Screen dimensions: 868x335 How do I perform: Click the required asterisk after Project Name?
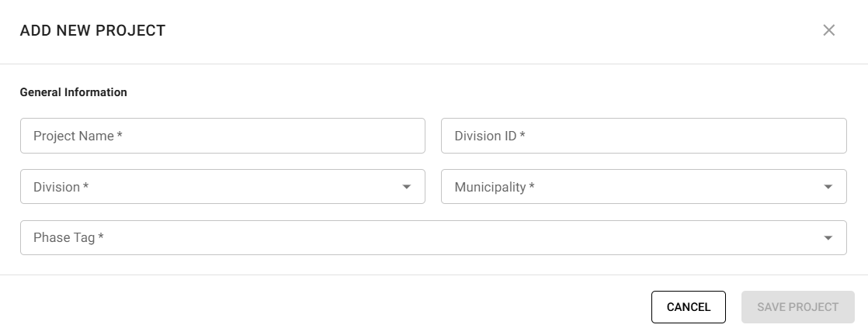[120, 135]
